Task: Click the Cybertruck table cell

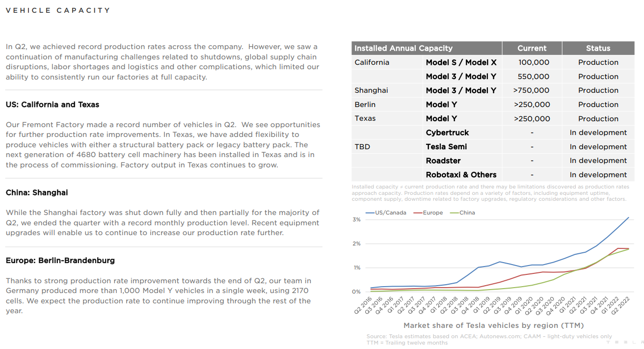Action: (447, 133)
